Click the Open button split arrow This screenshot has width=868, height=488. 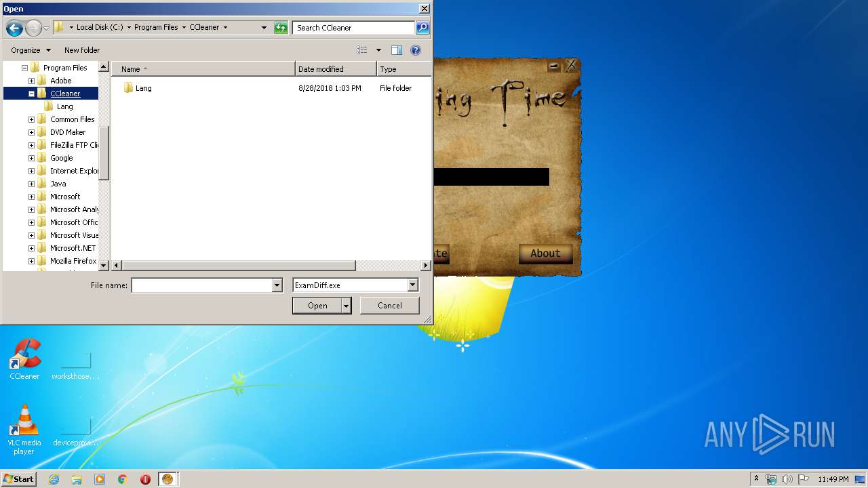pos(347,306)
